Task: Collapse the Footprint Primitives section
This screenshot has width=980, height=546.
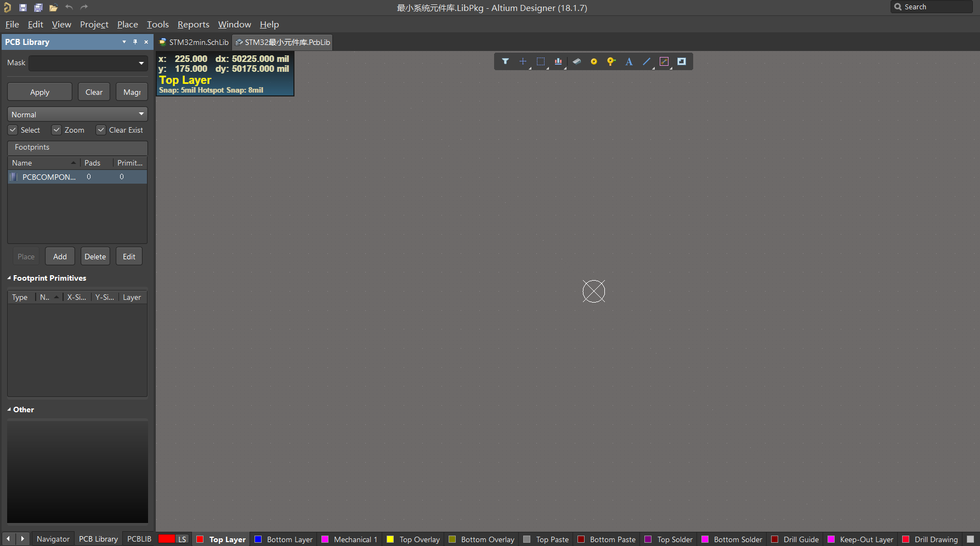Action: (9, 278)
